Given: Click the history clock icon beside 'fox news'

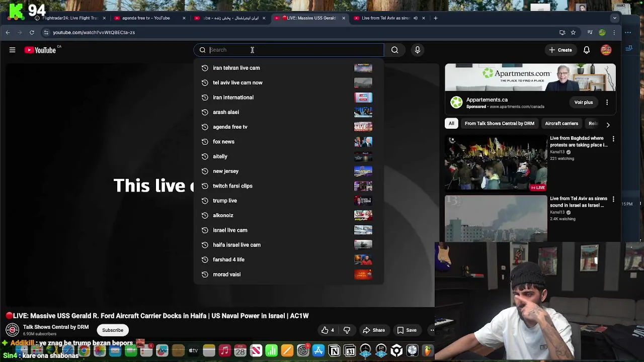Looking at the screenshot, I should point(205,142).
